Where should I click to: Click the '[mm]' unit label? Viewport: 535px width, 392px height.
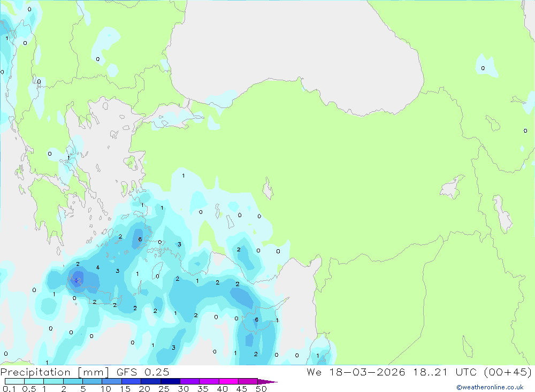(94, 372)
